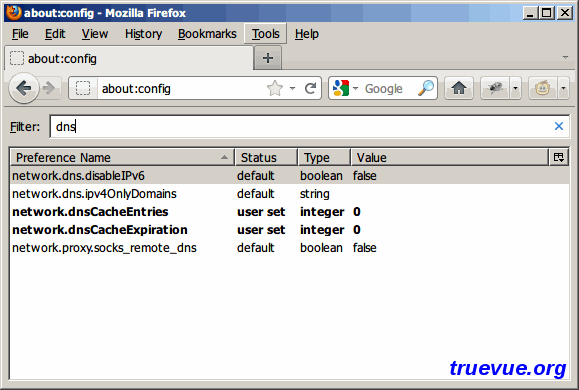The height and width of the screenshot is (390, 579).
Task: Click the value 0 of network.dnsCacheEntries
Action: (357, 212)
